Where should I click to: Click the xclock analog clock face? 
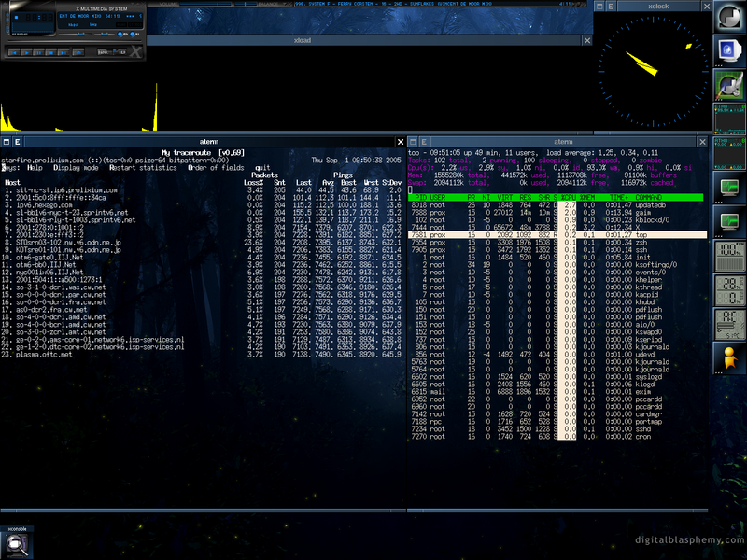[x=652, y=73]
